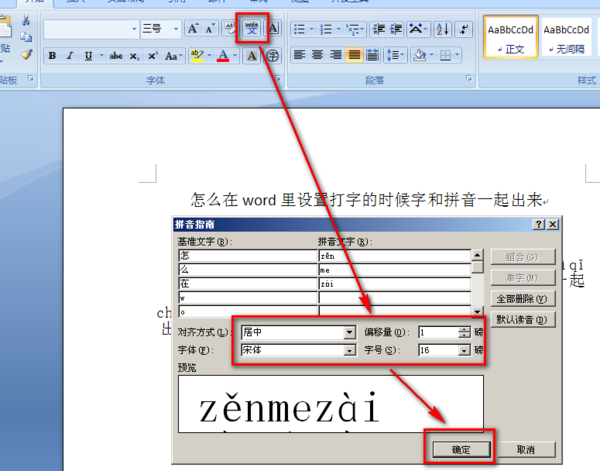
Task: Apply Character Border (boxed A)
Action: (x=273, y=28)
